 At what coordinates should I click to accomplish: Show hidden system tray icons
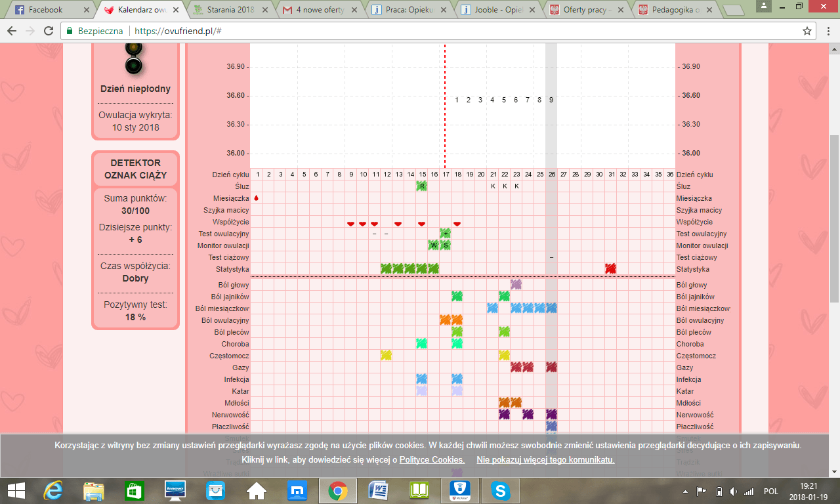point(686,492)
